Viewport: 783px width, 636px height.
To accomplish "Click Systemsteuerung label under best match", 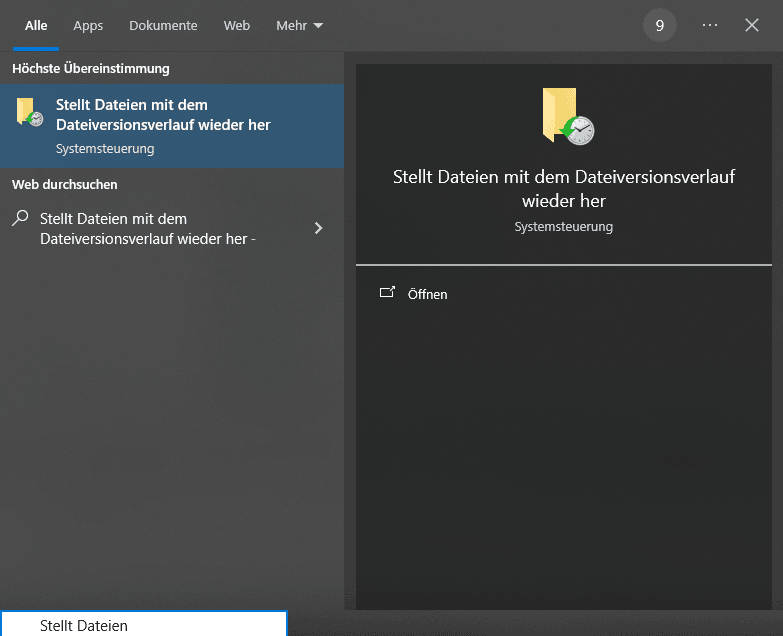I will 105,149.
